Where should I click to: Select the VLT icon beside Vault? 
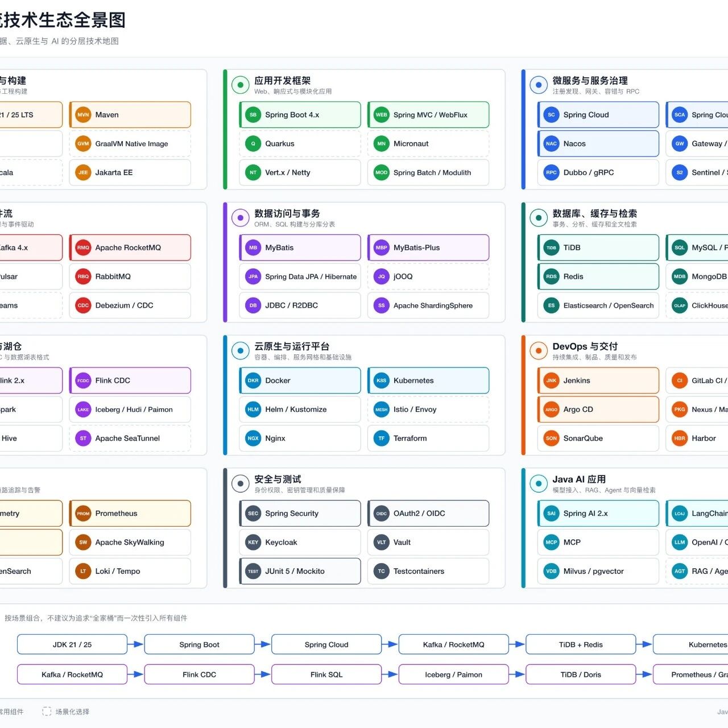coord(382,543)
